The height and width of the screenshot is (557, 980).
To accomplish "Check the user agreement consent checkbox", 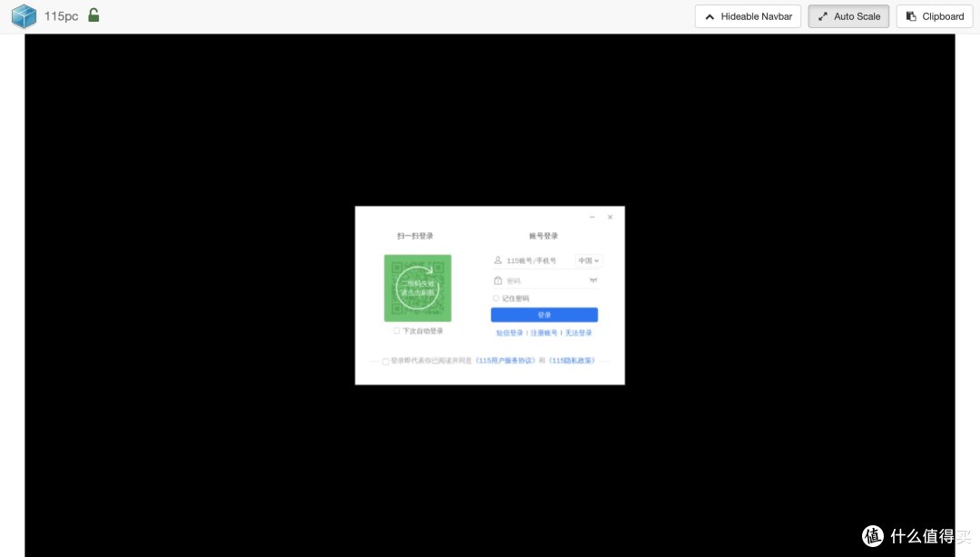I will [x=385, y=361].
